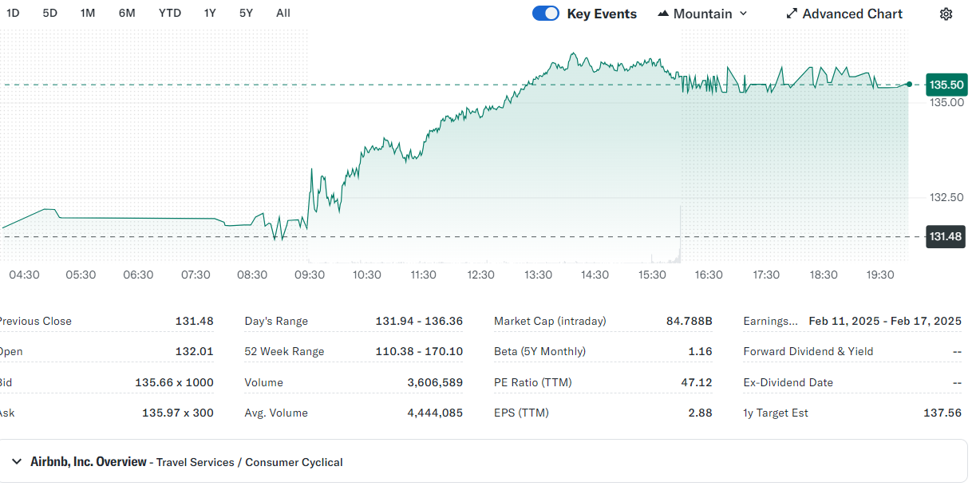This screenshot has height=494, width=980.
Task: Click the Bid value 135.66 x 1000
Action: [174, 382]
